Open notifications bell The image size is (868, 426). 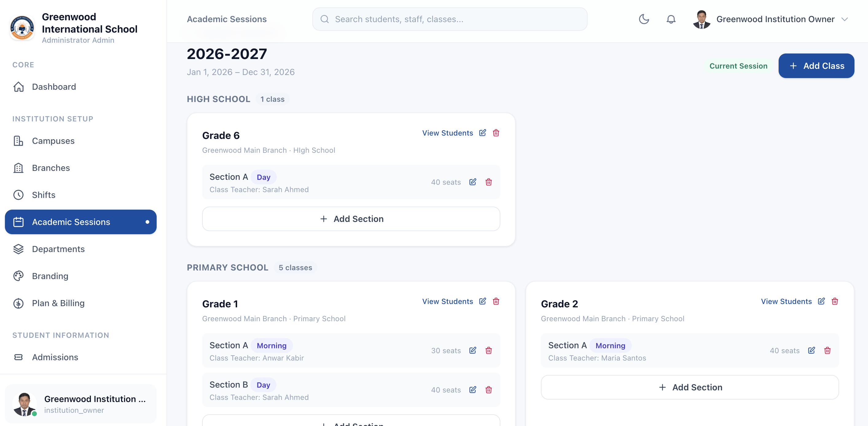pos(671,19)
